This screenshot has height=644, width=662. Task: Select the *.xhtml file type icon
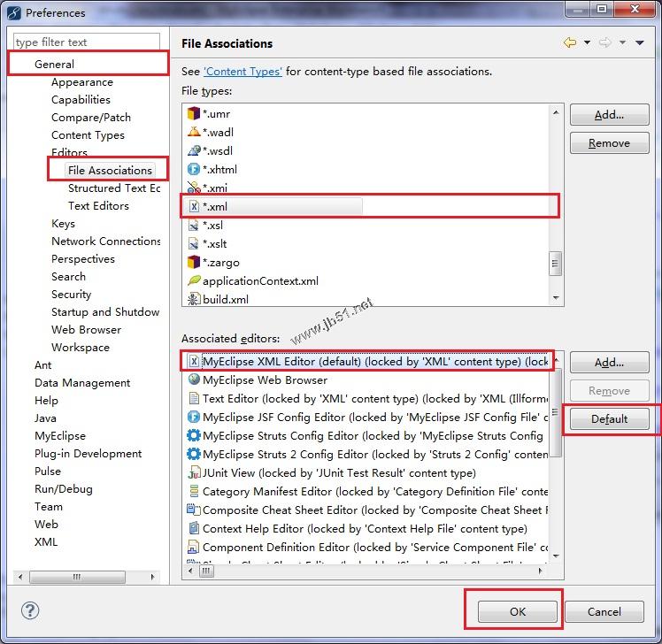194,169
